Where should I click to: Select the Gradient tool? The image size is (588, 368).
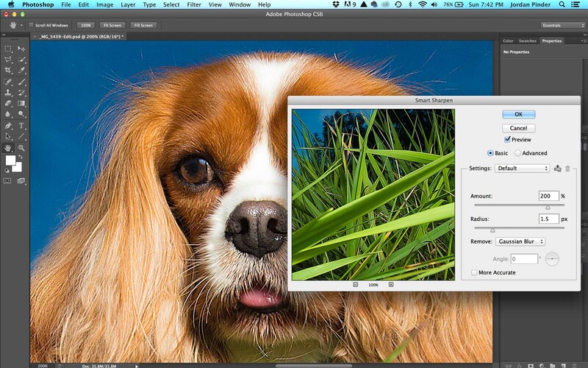pos(21,103)
